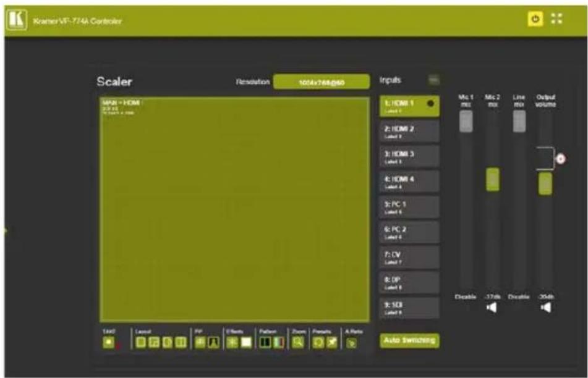
Task: Click the yellow power button in header
Action: click(535, 19)
